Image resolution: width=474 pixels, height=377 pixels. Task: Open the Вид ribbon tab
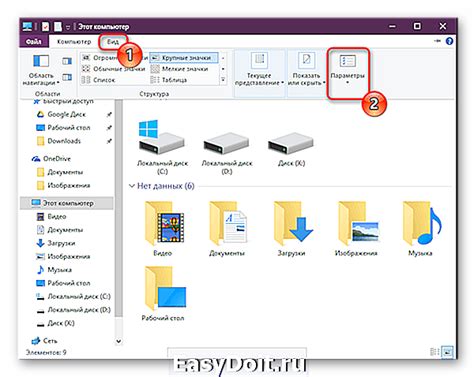[113, 42]
